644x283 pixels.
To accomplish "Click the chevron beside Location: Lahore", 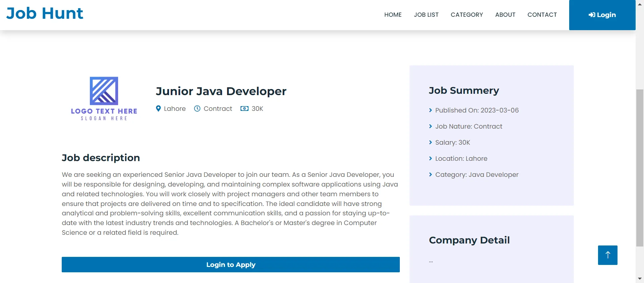I will (x=431, y=158).
